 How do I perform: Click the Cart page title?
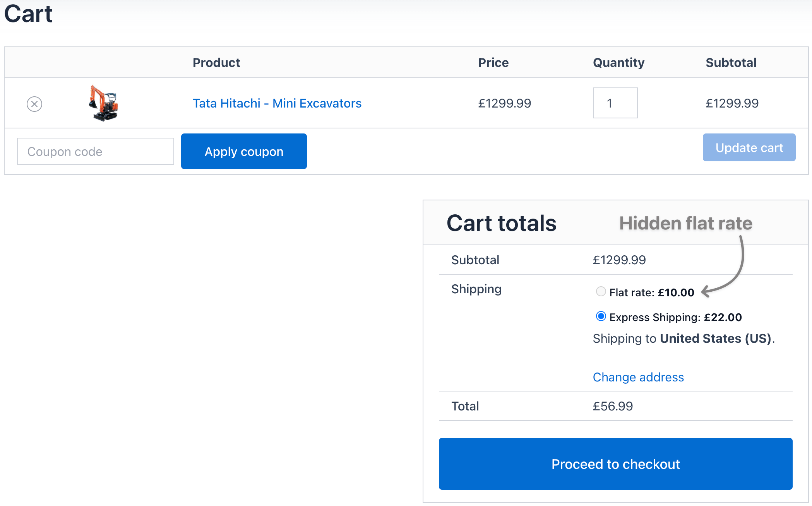pos(28,14)
